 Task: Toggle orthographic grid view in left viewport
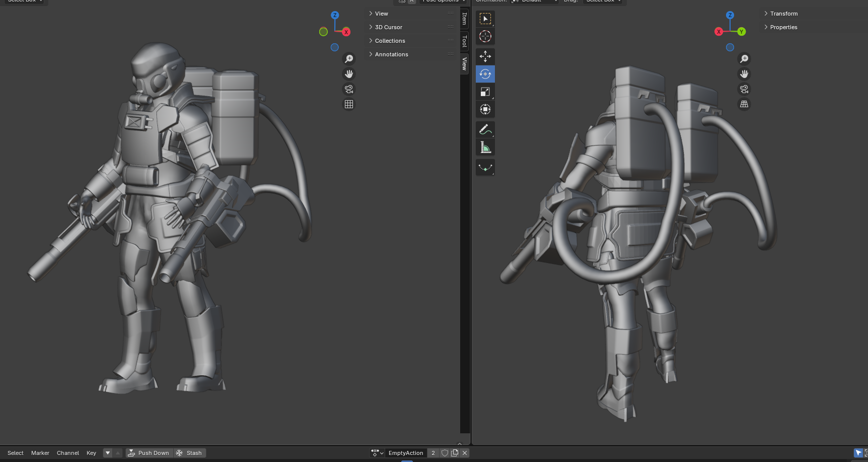tap(349, 104)
